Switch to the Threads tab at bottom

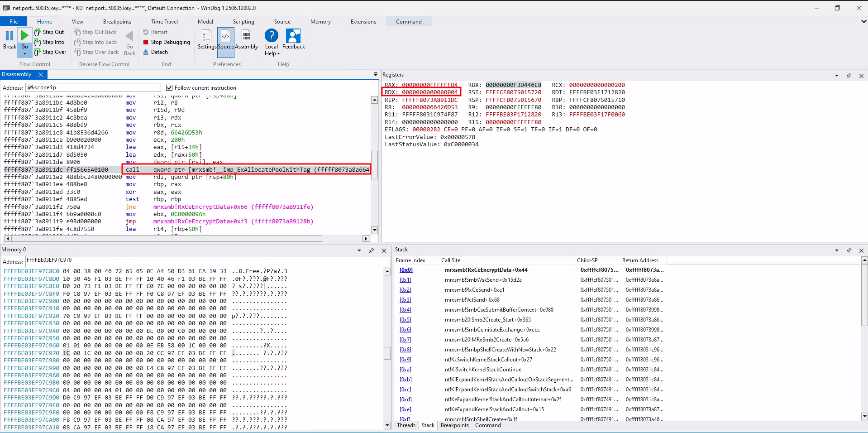[x=406, y=425]
